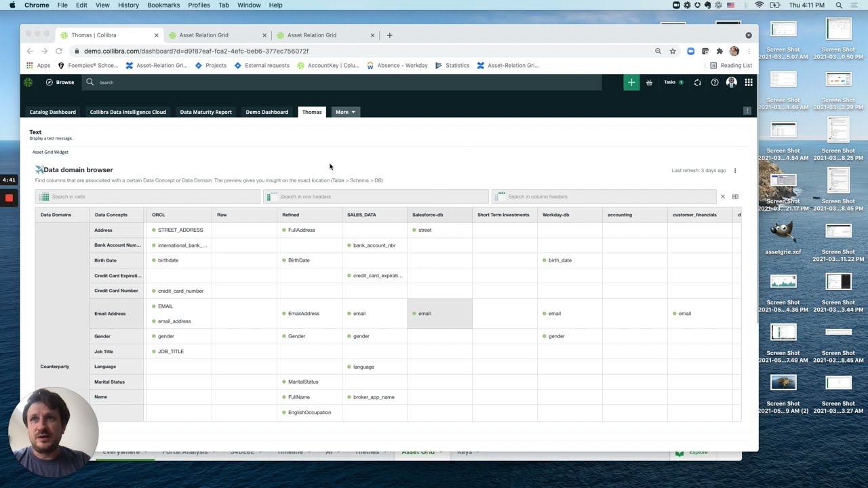Click the Counterparty data domain label
868x488 pixels.
[x=55, y=367]
